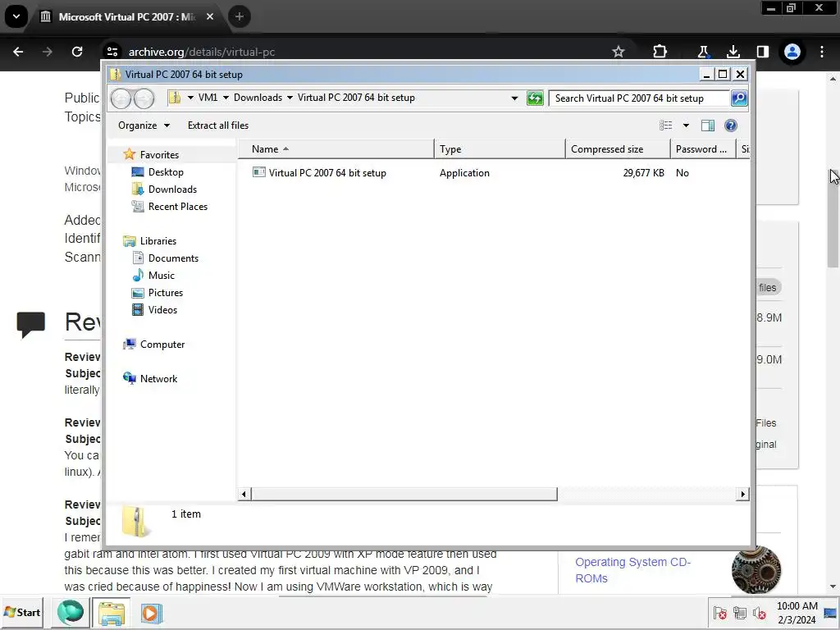Open the Chrome Labs flask icon
The width and height of the screenshot is (840, 630).
point(703,52)
